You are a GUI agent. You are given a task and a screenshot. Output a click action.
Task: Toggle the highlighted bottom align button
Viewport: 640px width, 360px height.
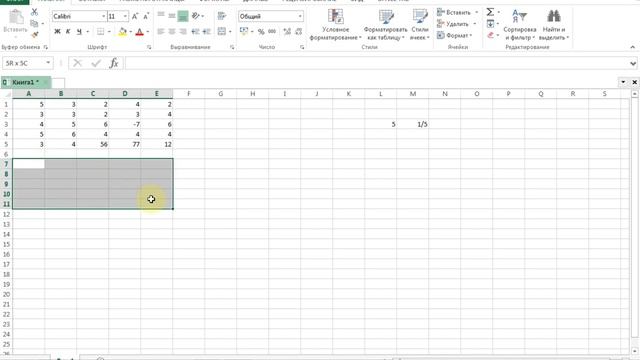click(x=183, y=16)
